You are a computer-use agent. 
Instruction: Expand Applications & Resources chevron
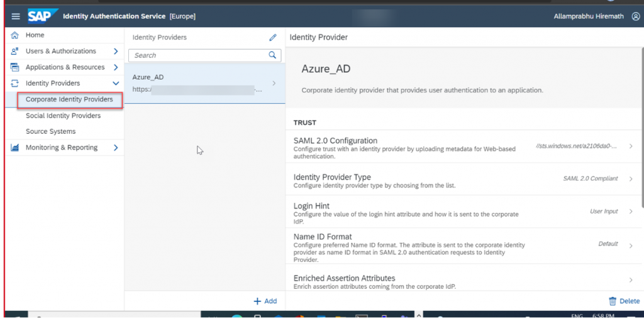coord(116,67)
